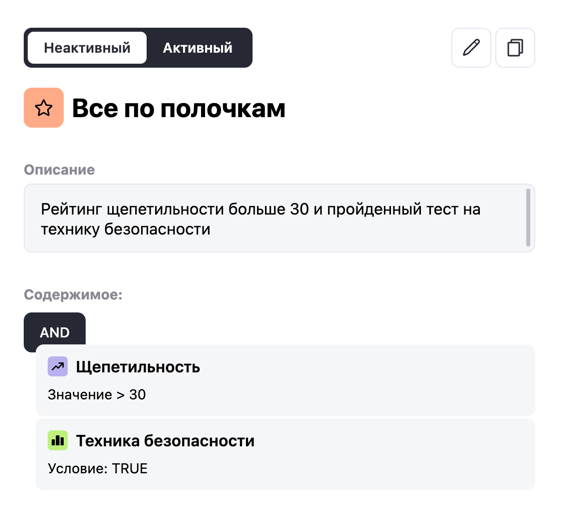
Task: Open the Щепетильность condition card
Action: (285, 380)
